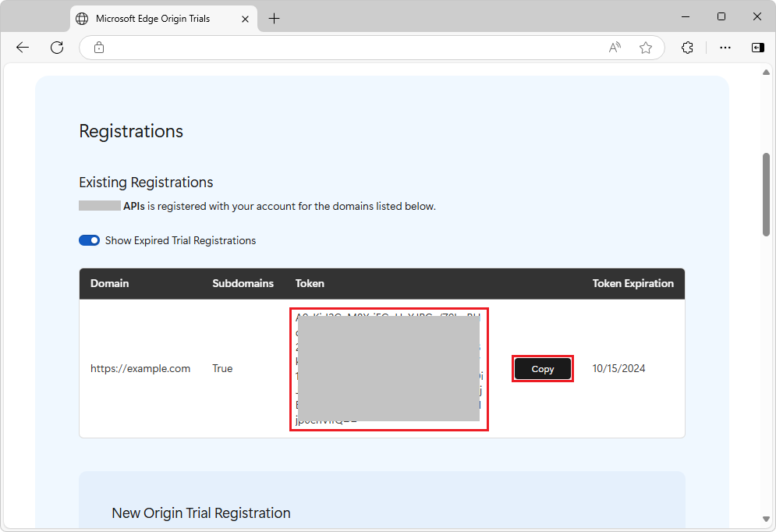Screen dimensions: 776x532
Task: Click the Refresh page icon
Action: [x=56, y=48]
